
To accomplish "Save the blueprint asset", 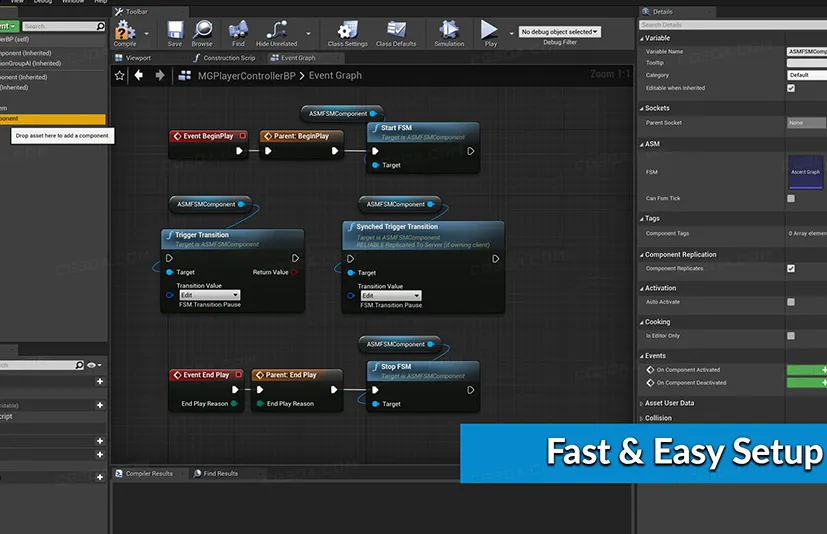I will (x=175, y=33).
